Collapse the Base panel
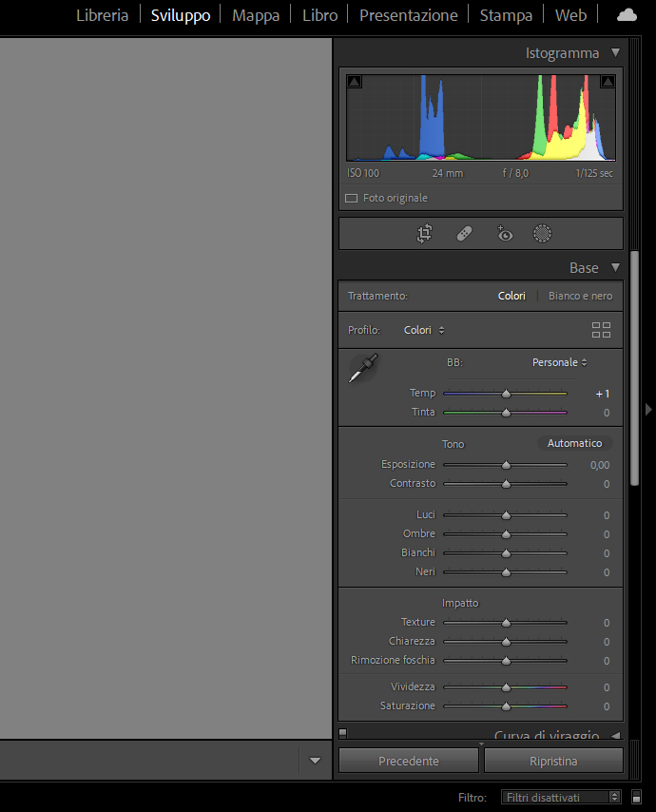Screen dimensions: 656x812 coord(616,267)
